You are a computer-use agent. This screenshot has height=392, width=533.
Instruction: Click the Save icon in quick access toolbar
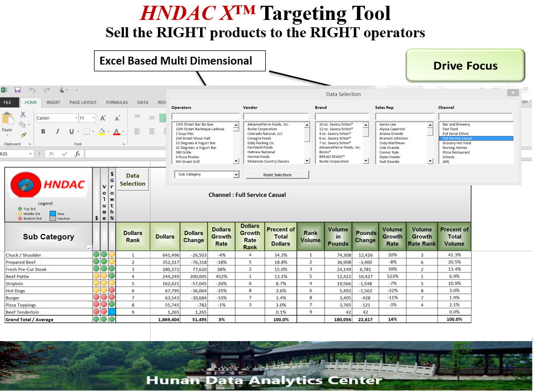(x=17, y=90)
